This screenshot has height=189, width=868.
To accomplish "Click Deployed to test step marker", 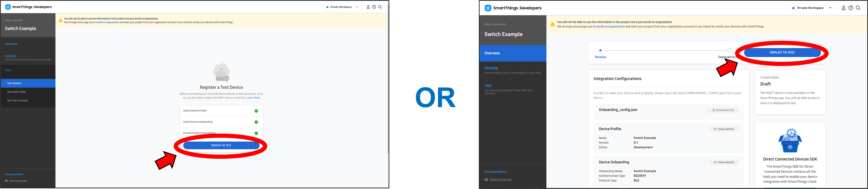I will (729, 50).
